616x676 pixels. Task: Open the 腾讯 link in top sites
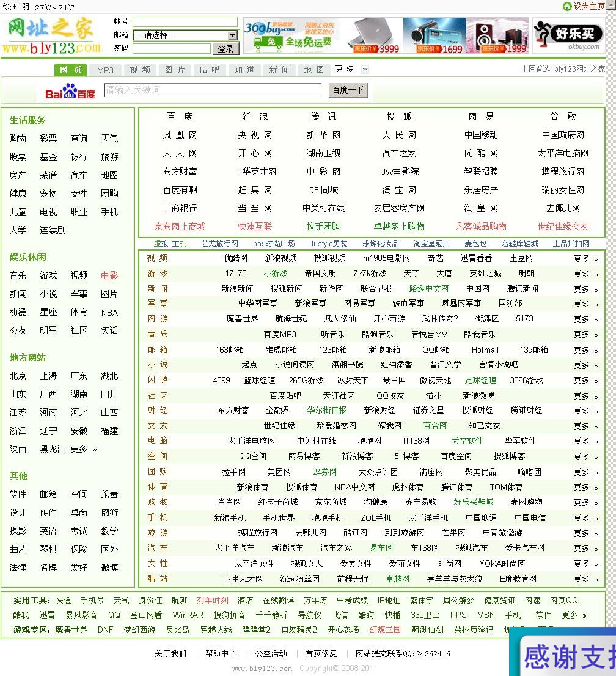pyautogui.click(x=323, y=117)
